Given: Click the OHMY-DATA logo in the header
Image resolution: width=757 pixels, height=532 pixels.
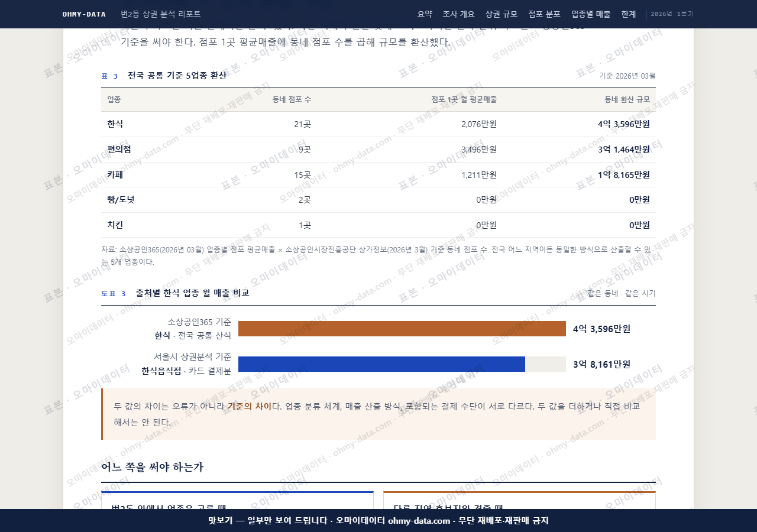Looking at the screenshot, I should pos(84,14).
